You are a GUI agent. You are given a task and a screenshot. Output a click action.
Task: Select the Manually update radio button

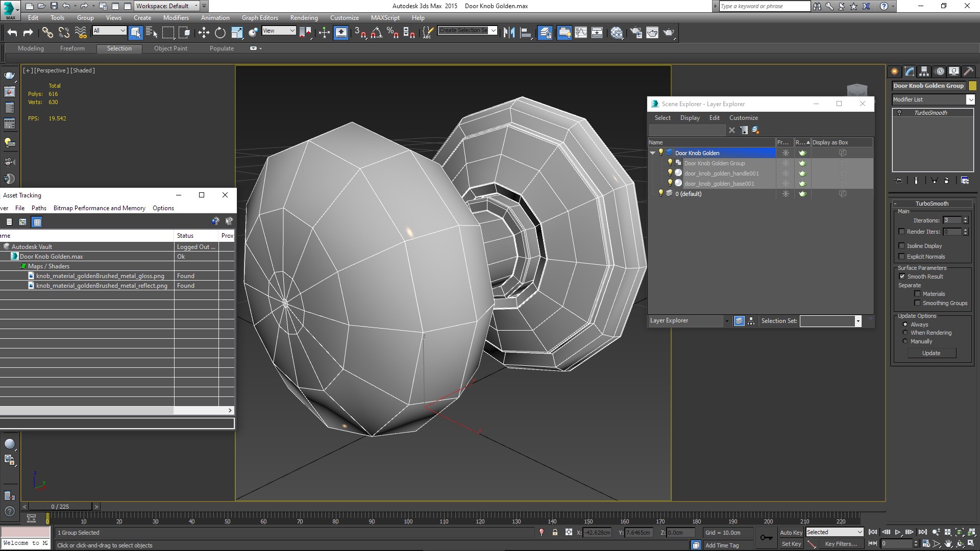[905, 341]
